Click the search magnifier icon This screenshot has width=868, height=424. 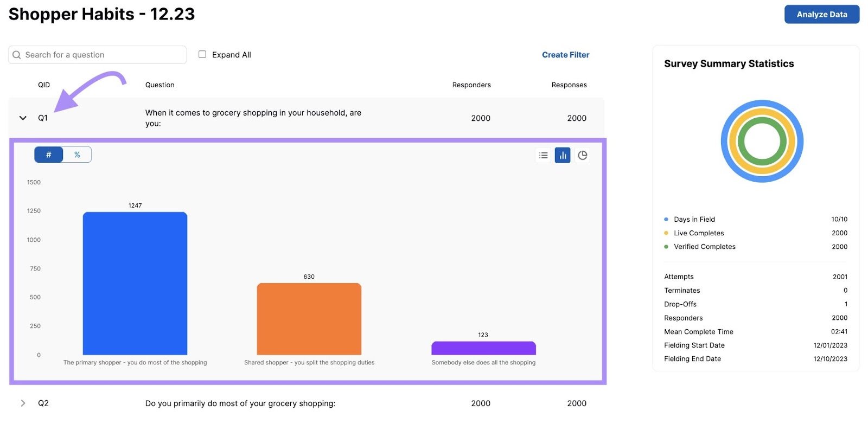(17, 55)
